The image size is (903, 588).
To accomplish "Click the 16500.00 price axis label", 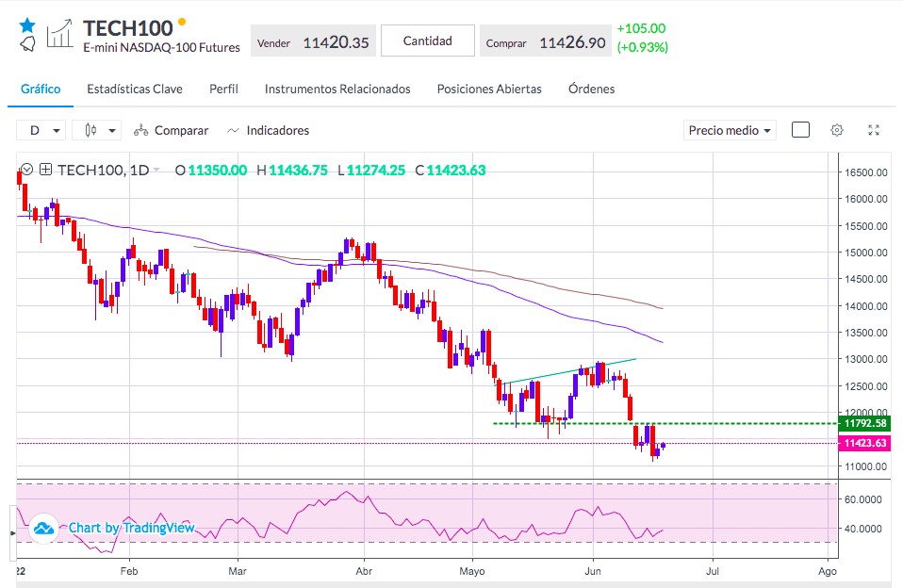I will click(x=866, y=172).
